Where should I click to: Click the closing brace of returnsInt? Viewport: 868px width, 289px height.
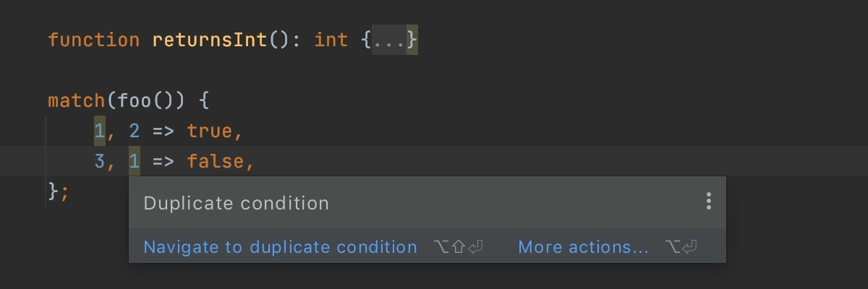click(412, 40)
